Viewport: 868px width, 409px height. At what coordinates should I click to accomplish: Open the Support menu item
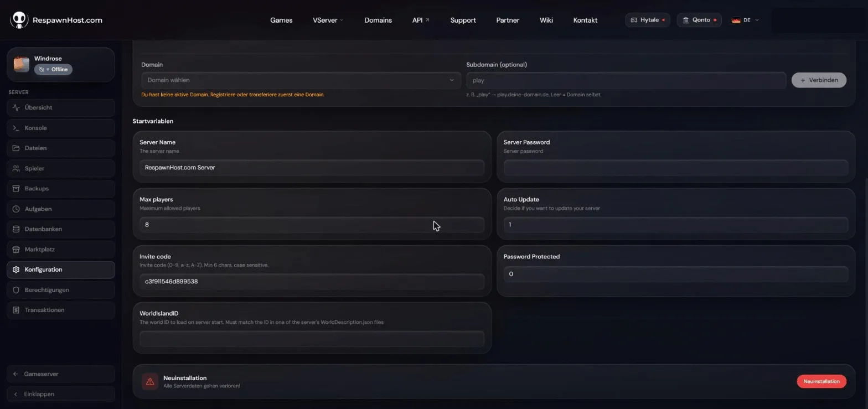(x=463, y=20)
